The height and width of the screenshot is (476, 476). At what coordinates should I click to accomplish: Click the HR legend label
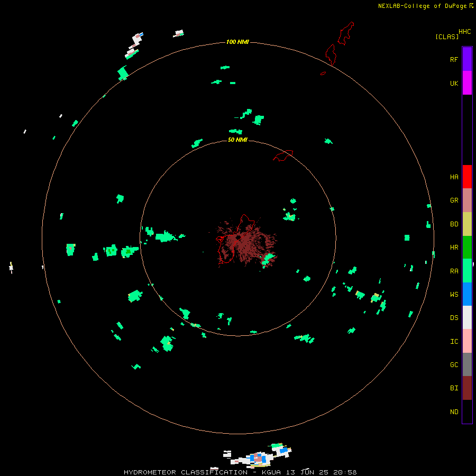pyautogui.click(x=454, y=248)
